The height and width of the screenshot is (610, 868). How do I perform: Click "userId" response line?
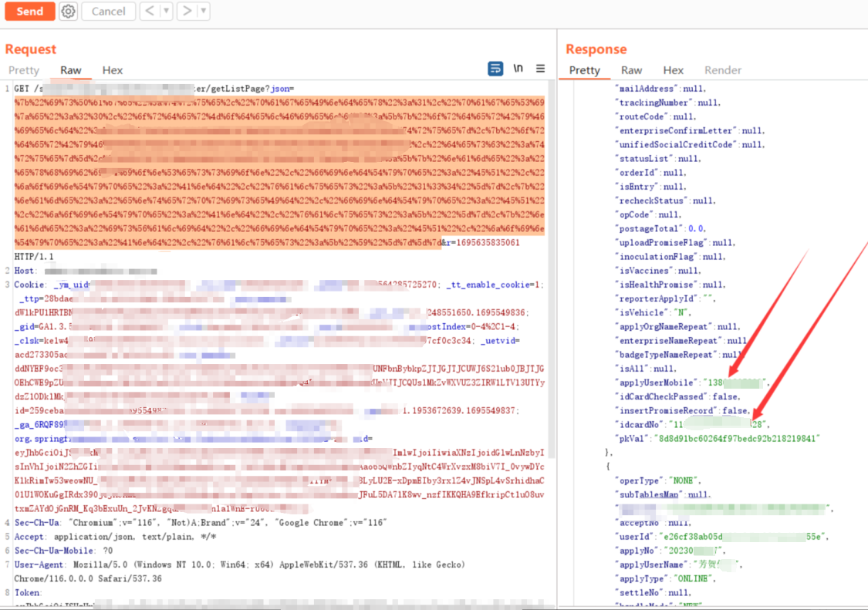(x=722, y=537)
